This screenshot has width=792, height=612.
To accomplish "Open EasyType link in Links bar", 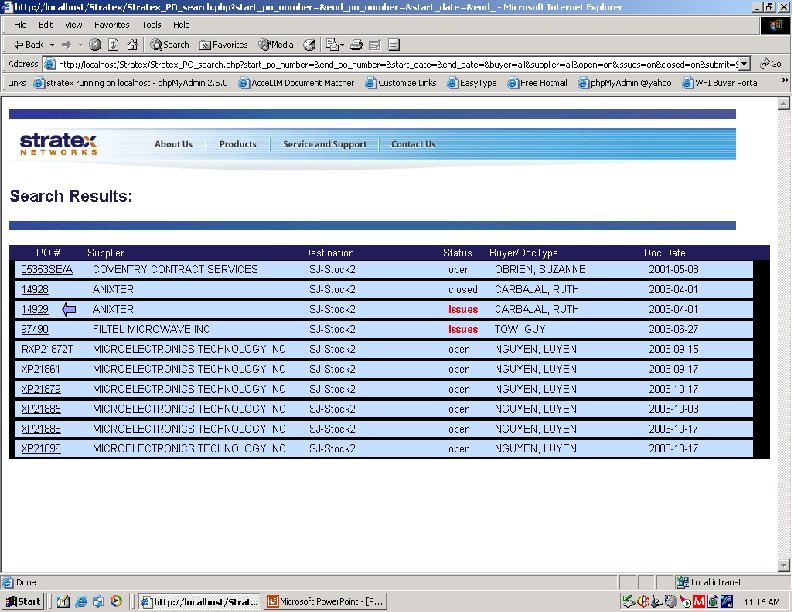I will (x=472, y=83).
